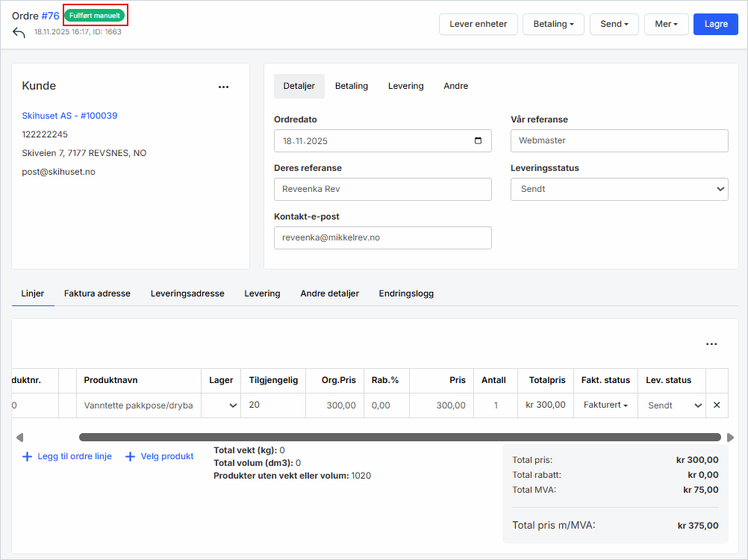This screenshot has width=748, height=560.
Task: Open the order lines three-dot menu
Action: pyautogui.click(x=711, y=344)
